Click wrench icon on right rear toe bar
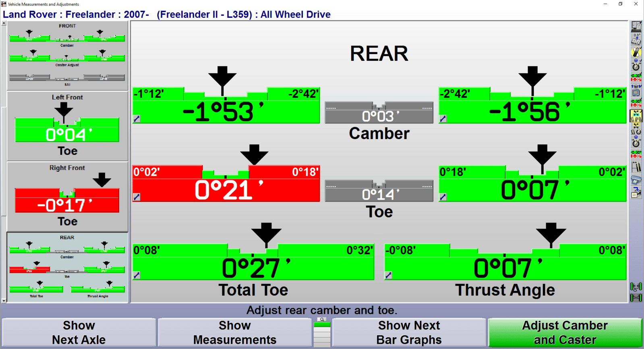The width and height of the screenshot is (644, 349). pyautogui.click(x=443, y=197)
